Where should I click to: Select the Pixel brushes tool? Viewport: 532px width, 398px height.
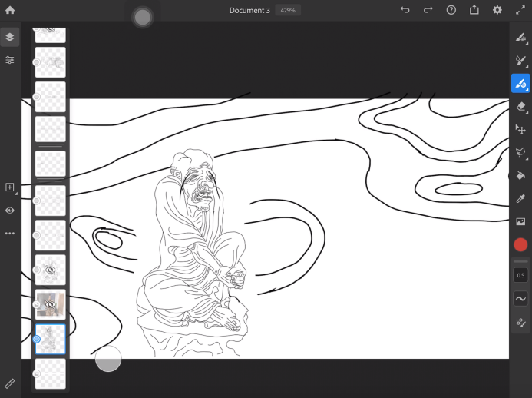click(520, 38)
